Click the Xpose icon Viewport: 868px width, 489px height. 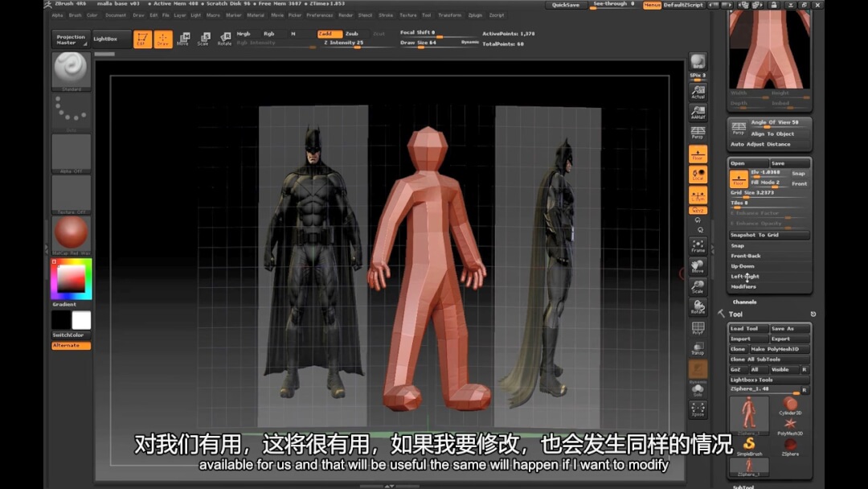tap(698, 410)
